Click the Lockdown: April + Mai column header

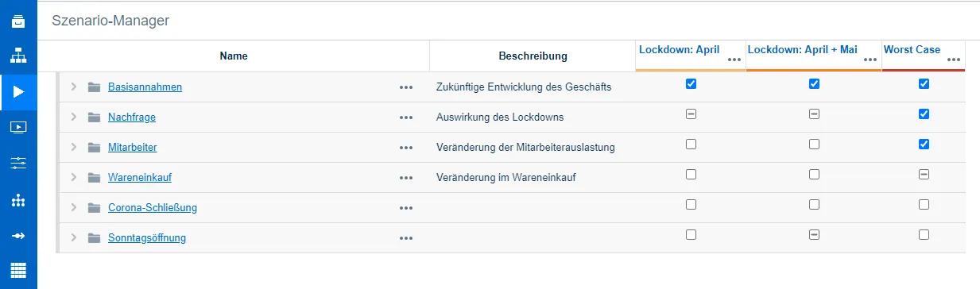pos(803,49)
